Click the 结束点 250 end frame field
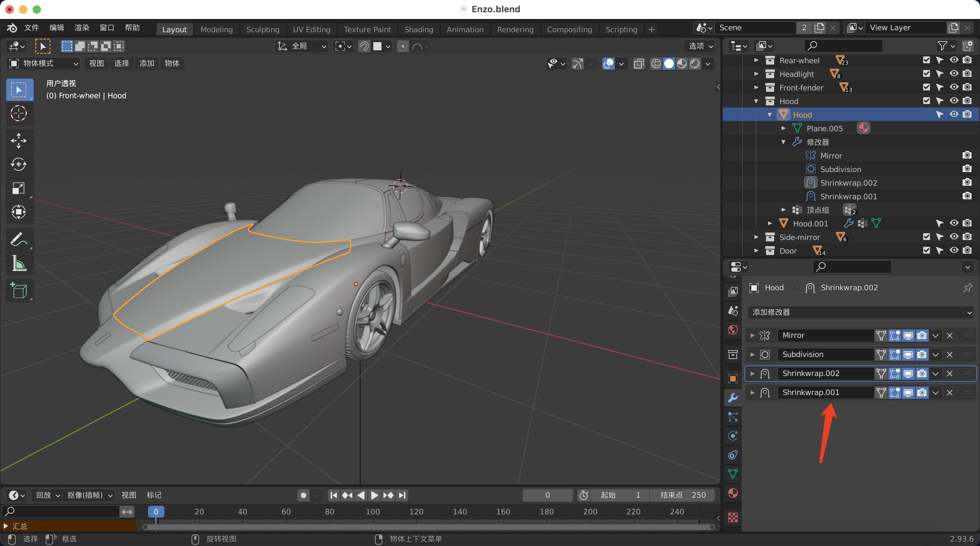 tap(683, 495)
